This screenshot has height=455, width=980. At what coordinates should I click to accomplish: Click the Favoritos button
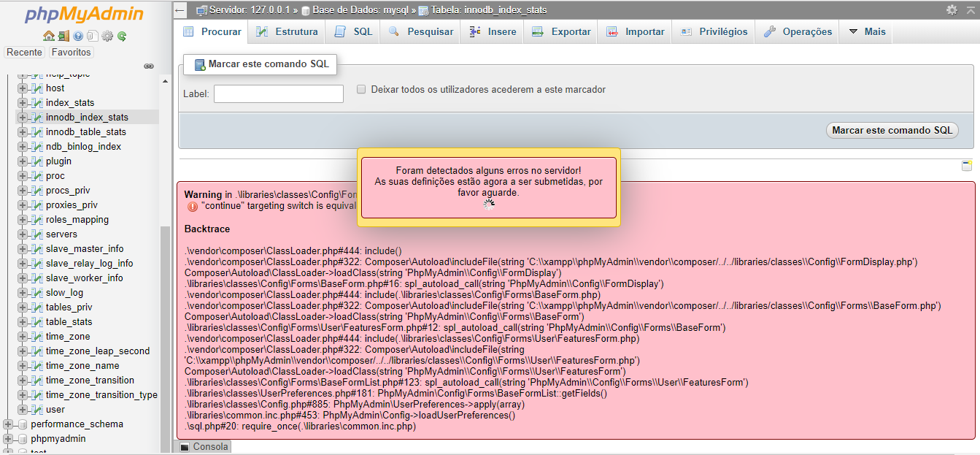(x=72, y=52)
